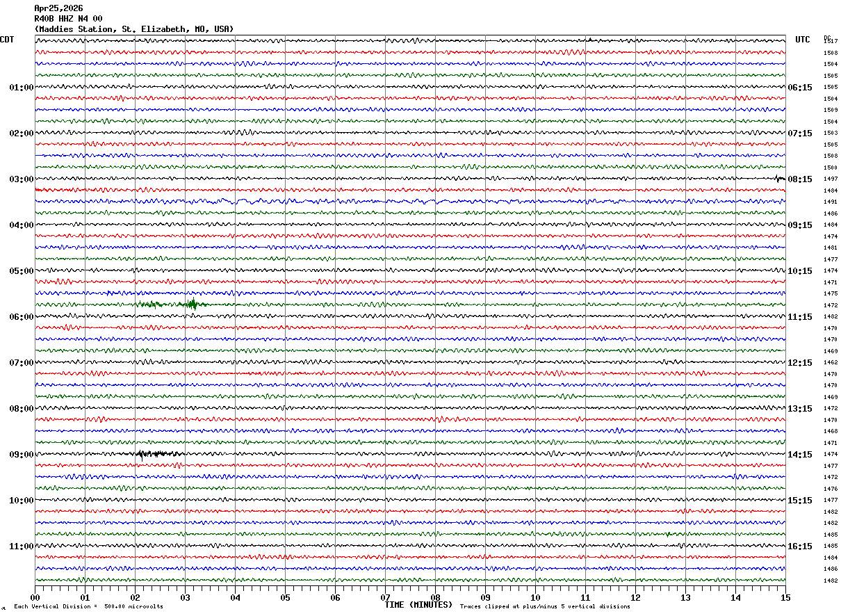Image resolution: width=841 pixels, height=616 pixels.
Task: Select the station code R40B HHZ N4 00
Action: pos(68,19)
